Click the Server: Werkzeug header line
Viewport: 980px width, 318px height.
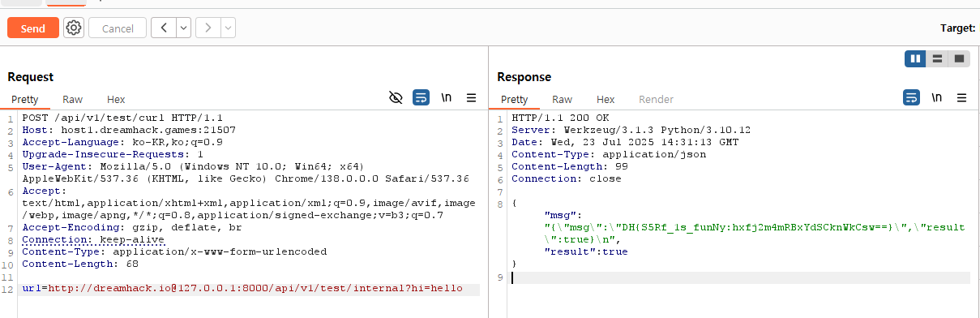coord(631,130)
